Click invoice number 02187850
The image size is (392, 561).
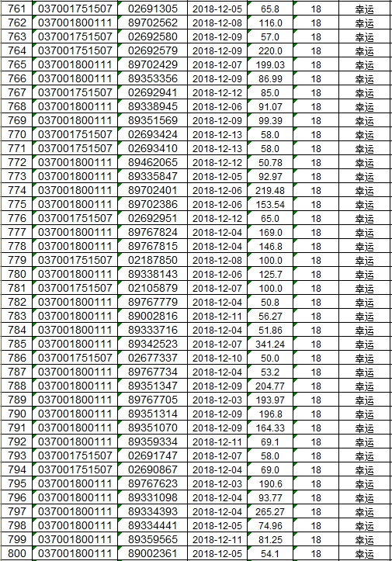point(152,260)
